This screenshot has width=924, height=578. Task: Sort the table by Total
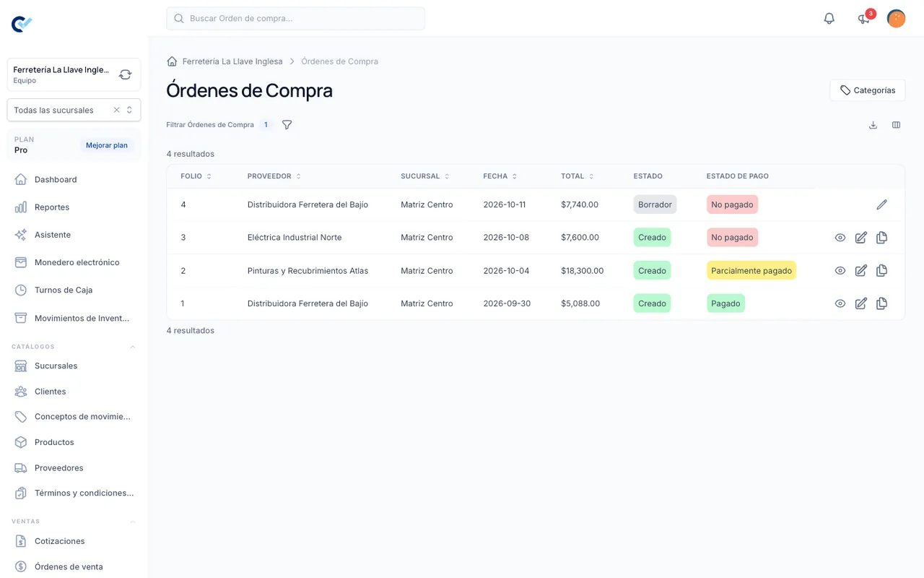577,176
